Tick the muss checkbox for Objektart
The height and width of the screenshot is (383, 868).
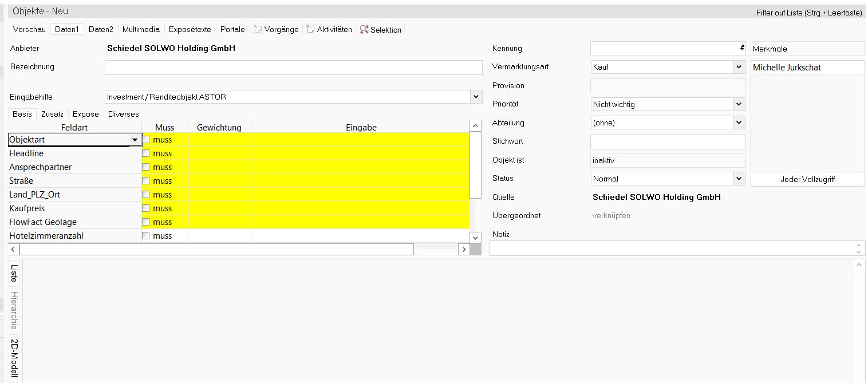pyautogui.click(x=146, y=140)
